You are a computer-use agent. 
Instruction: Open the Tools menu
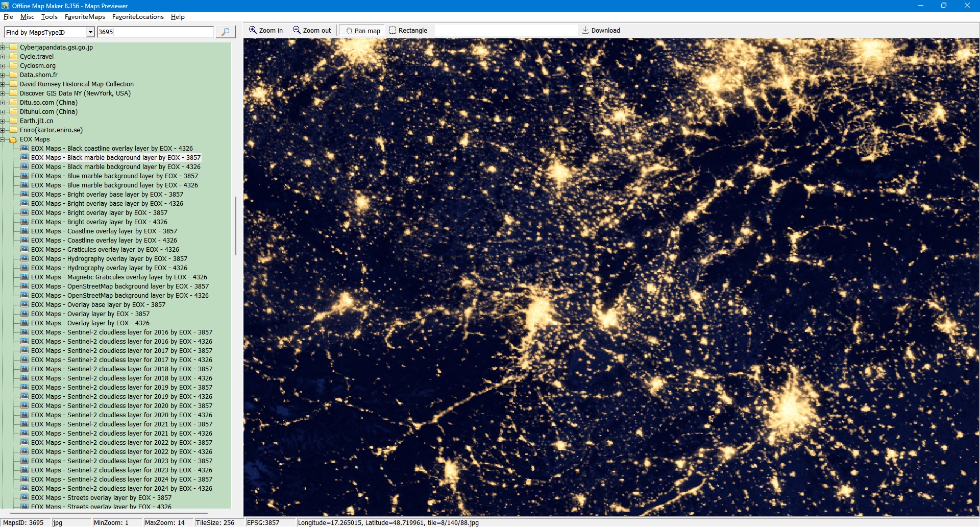coord(49,17)
